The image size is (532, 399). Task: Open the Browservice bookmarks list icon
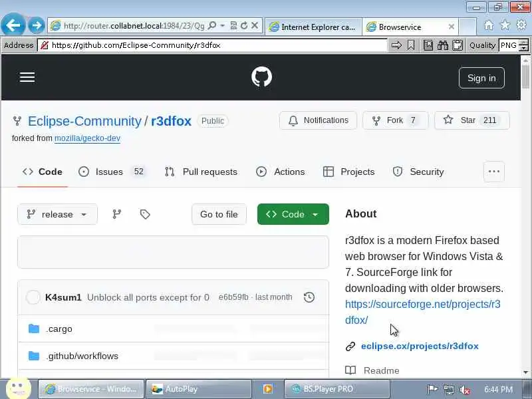[x=428, y=45]
